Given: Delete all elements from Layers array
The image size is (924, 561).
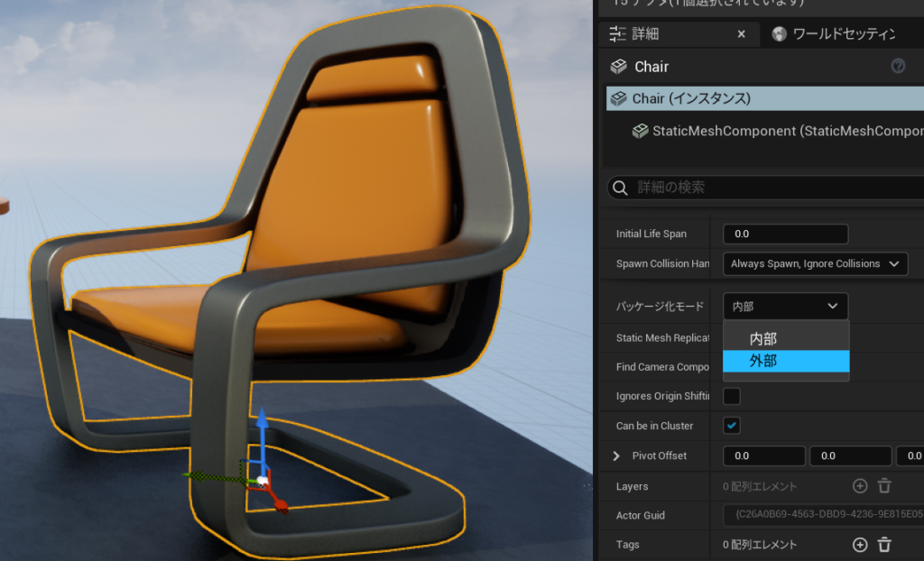Looking at the screenshot, I should point(884,486).
